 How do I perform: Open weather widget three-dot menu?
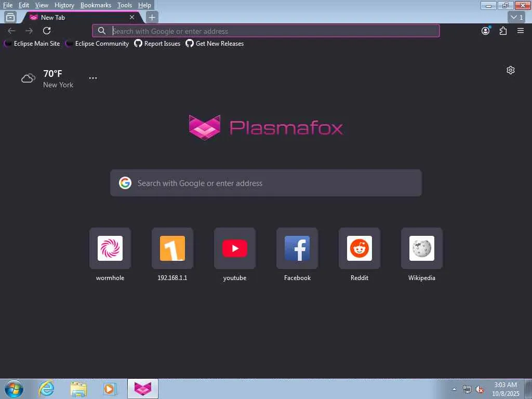[x=93, y=78]
